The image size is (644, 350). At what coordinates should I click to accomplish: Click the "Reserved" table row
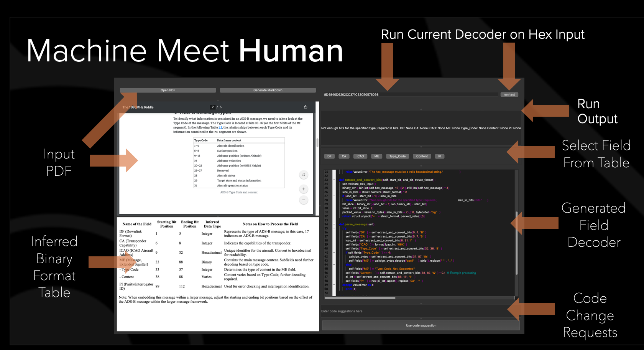239,171
